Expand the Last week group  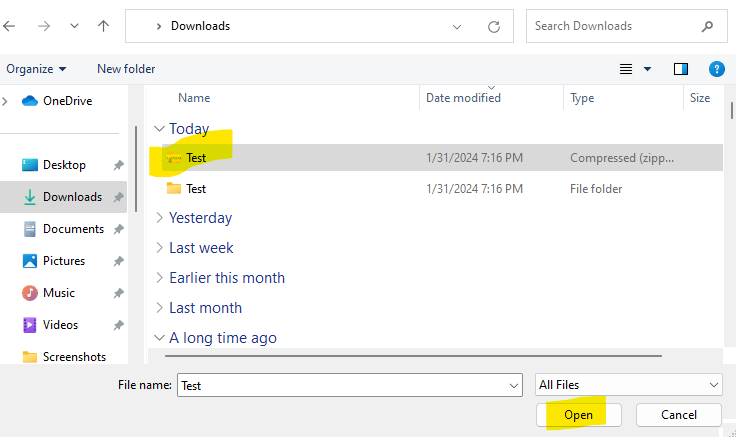coord(159,248)
